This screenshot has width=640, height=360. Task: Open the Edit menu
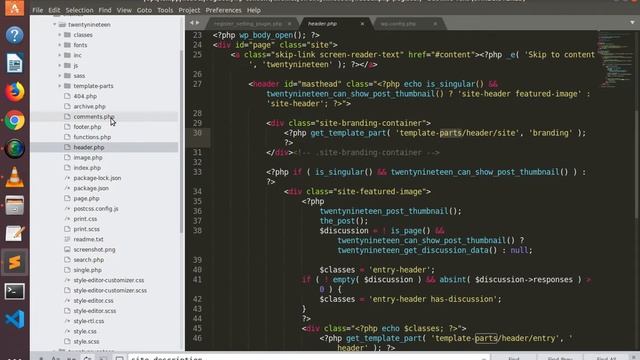[x=54, y=10]
